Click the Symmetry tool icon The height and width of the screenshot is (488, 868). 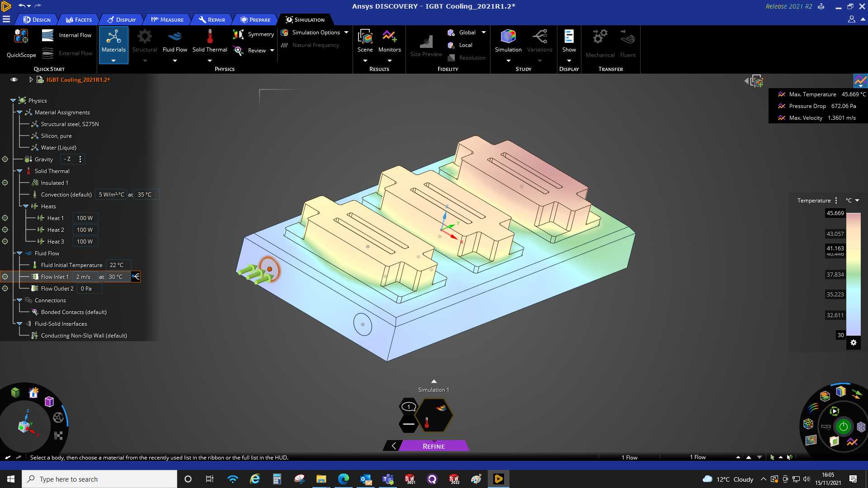tap(238, 34)
